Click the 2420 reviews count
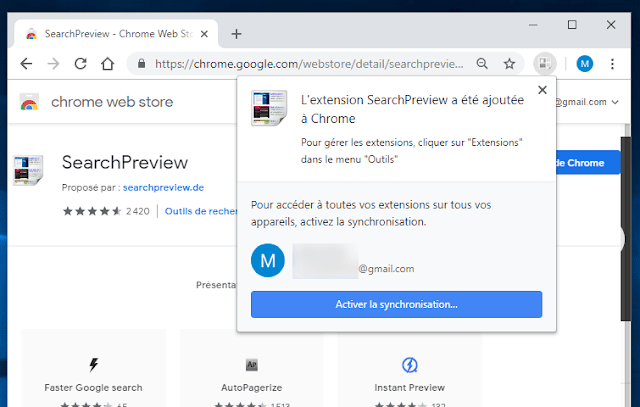640x407 pixels. [138, 211]
